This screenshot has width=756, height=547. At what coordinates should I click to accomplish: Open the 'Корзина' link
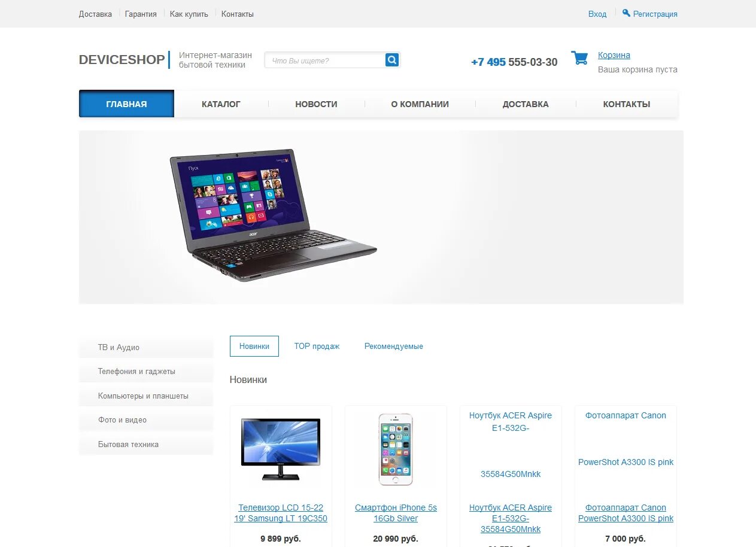coord(614,55)
